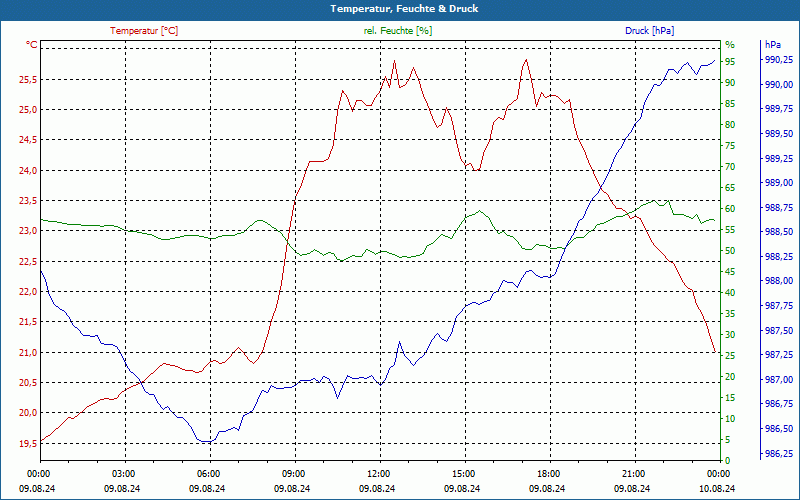Image resolution: width=800 pixels, height=500 pixels.
Task: Click the 20,0 temperature axis value
Action: coord(29,413)
